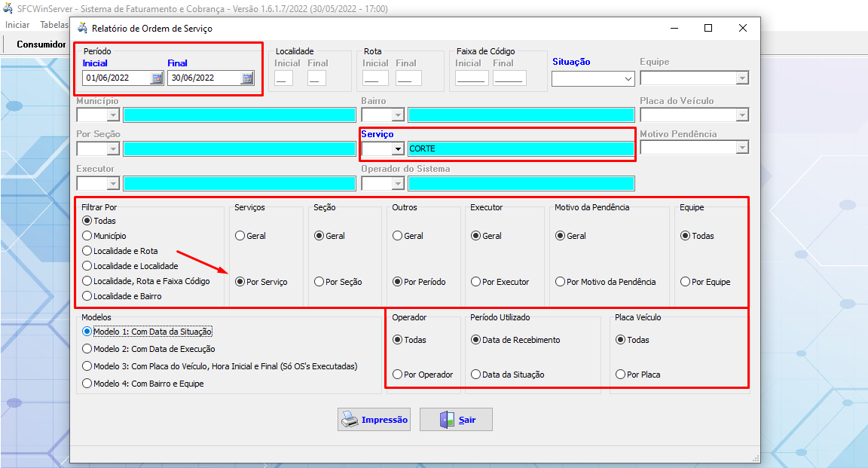This screenshot has width=868, height=468.
Task: Click the Impressão button
Action: (374, 420)
